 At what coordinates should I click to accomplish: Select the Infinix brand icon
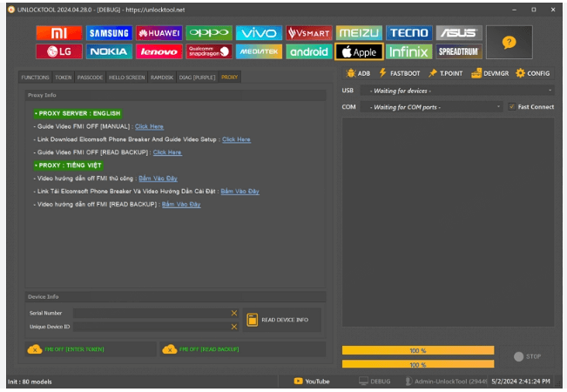pyautogui.click(x=409, y=51)
